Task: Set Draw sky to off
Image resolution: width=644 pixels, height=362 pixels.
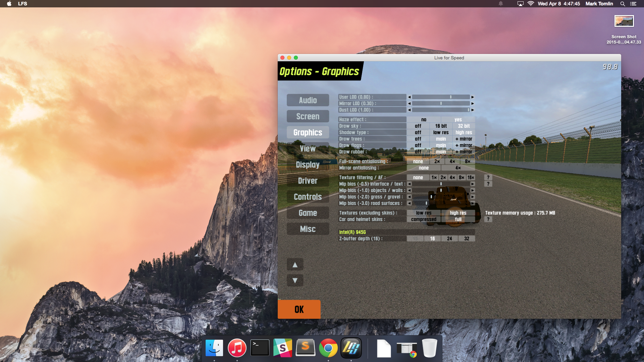Action: point(418,126)
